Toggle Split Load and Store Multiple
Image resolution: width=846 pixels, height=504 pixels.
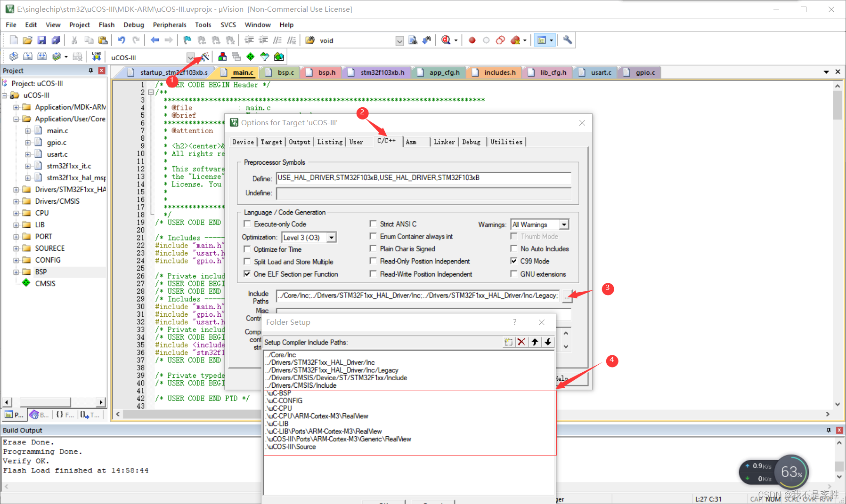click(247, 261)
